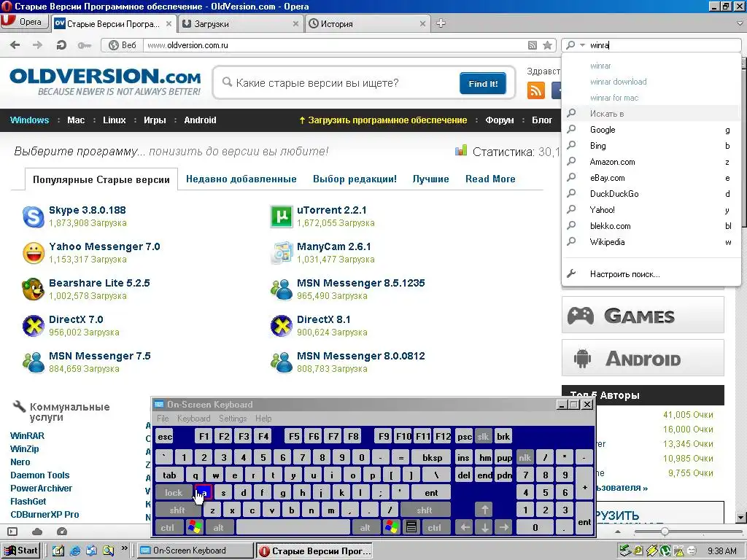Click the Форум navigation link
Viewport: 747px width, 560px height.
pyautogui.click(x=499, y=120)
